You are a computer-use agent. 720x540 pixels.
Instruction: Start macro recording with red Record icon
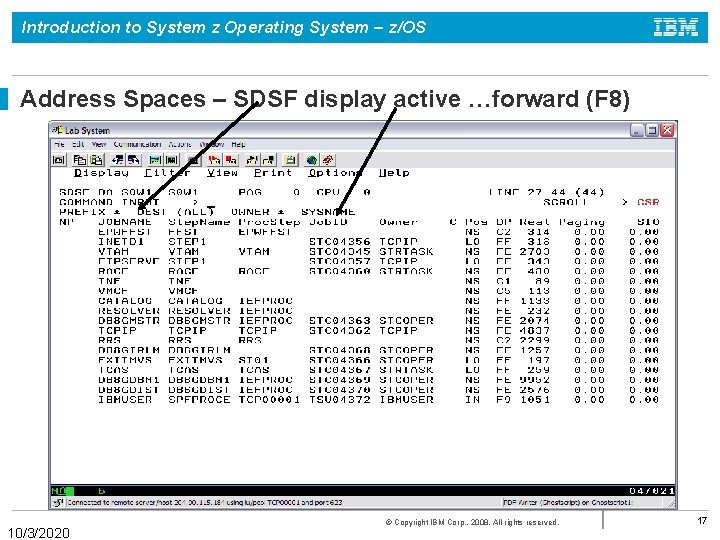[214, 160]
